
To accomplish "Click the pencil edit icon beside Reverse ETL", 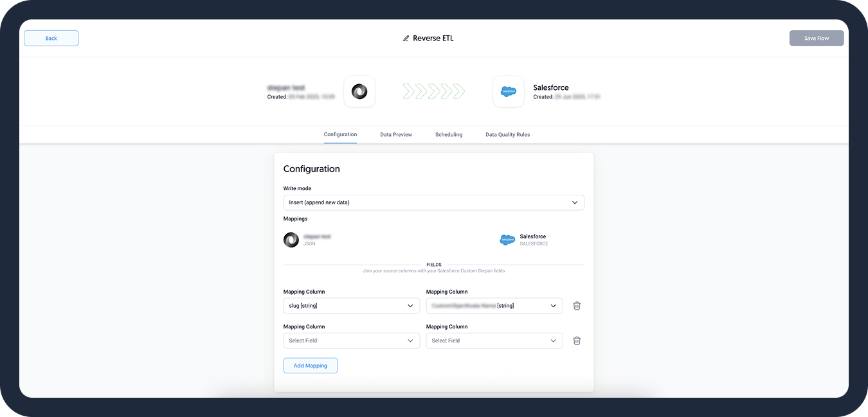I will (x=406, y=39).
